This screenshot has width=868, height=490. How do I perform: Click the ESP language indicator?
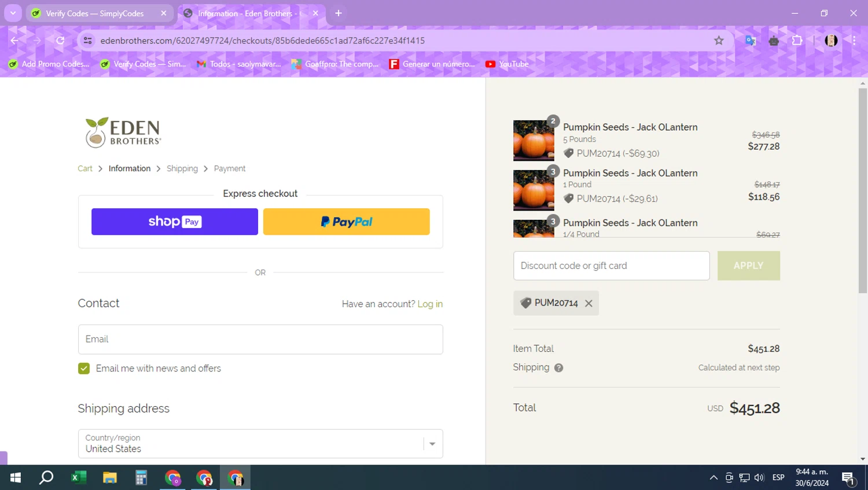point(778,477)
